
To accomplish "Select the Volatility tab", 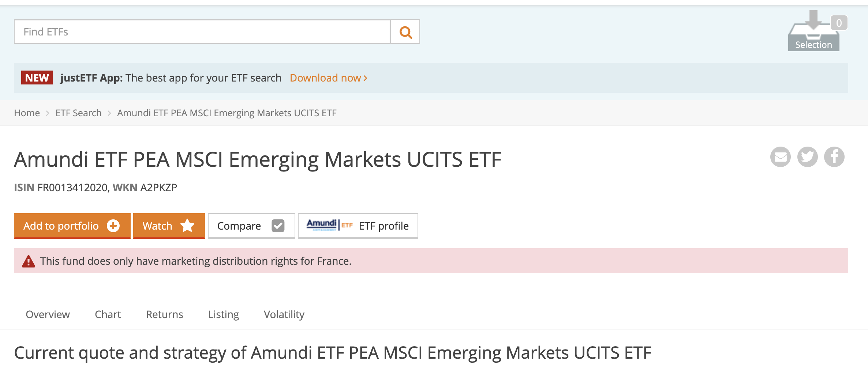I will click(284, 314).
